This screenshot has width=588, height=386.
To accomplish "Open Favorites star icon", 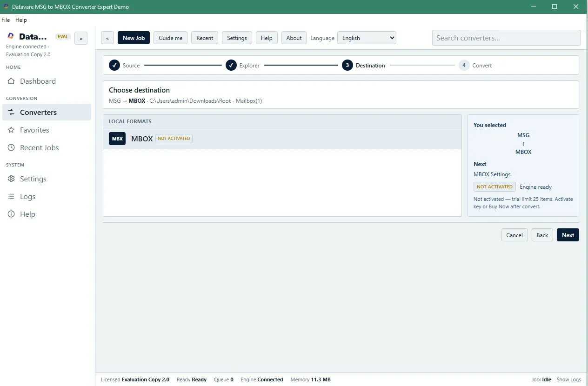I will [11, 130].
